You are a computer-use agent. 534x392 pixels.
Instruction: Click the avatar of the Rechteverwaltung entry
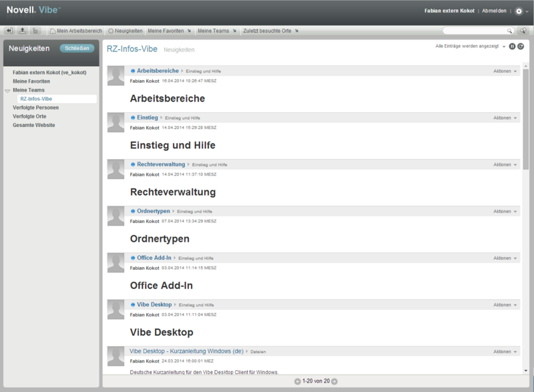(115, 169)
